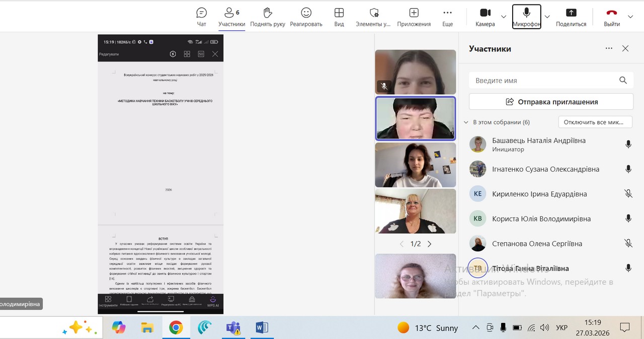Switch to the Participants (Участники) tab
This screenshot has width=644, height=339.
coord(232,17)
